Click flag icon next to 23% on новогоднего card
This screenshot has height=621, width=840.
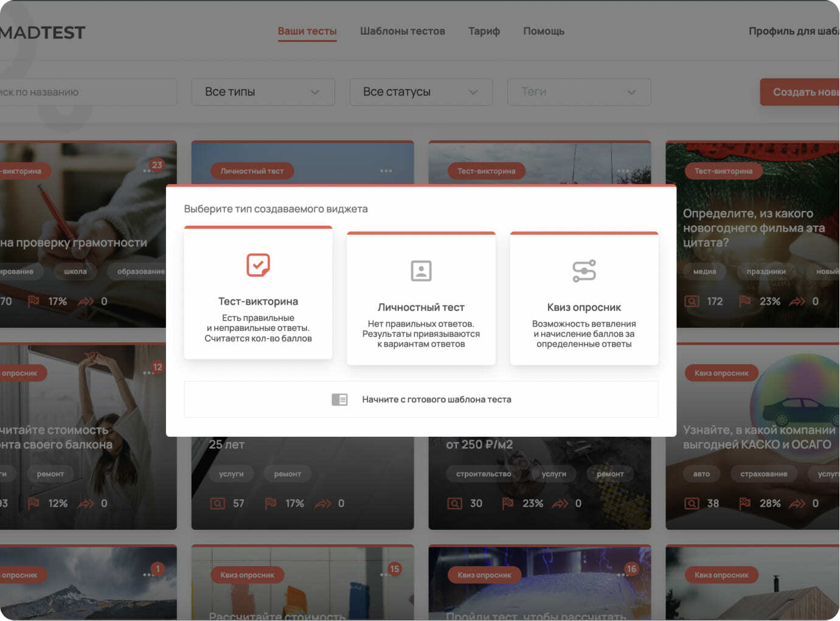(745, 301)
